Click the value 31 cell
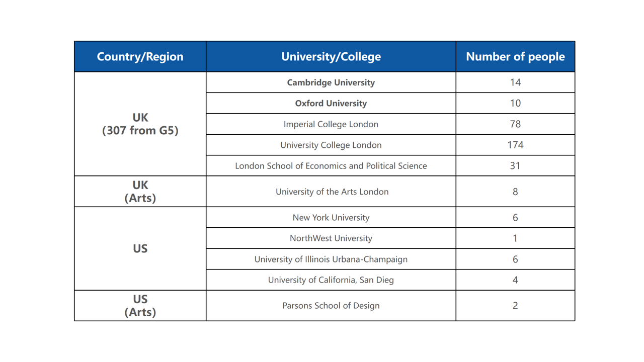This screenshot has width=644, height=362. click(515, 165)
